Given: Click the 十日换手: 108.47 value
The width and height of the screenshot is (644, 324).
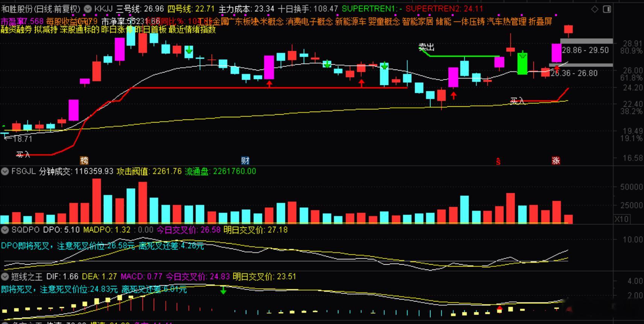Looking at the screenshot, I should (308, 9).
